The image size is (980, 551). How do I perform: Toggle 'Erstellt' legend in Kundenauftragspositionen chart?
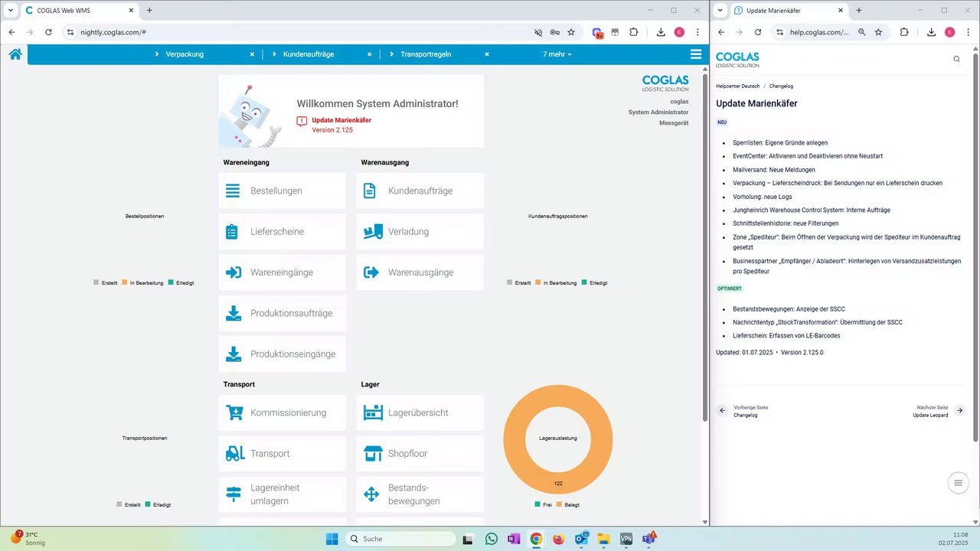[x=519, y=283]
